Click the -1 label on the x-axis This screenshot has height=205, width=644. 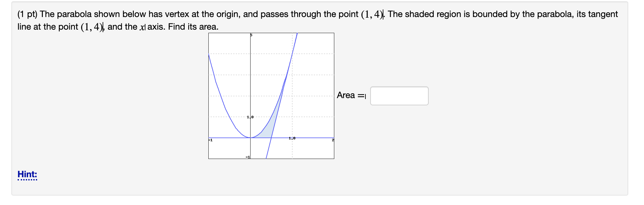pos(210,139)
